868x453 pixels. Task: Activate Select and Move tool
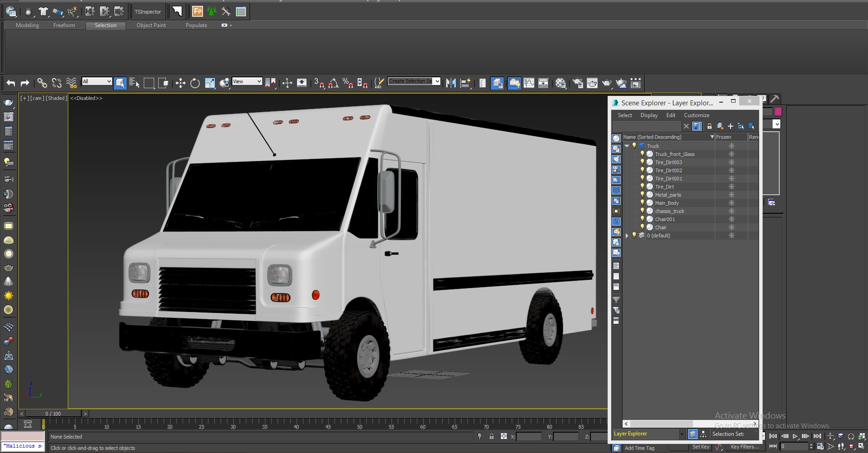[x=180, y=83]
